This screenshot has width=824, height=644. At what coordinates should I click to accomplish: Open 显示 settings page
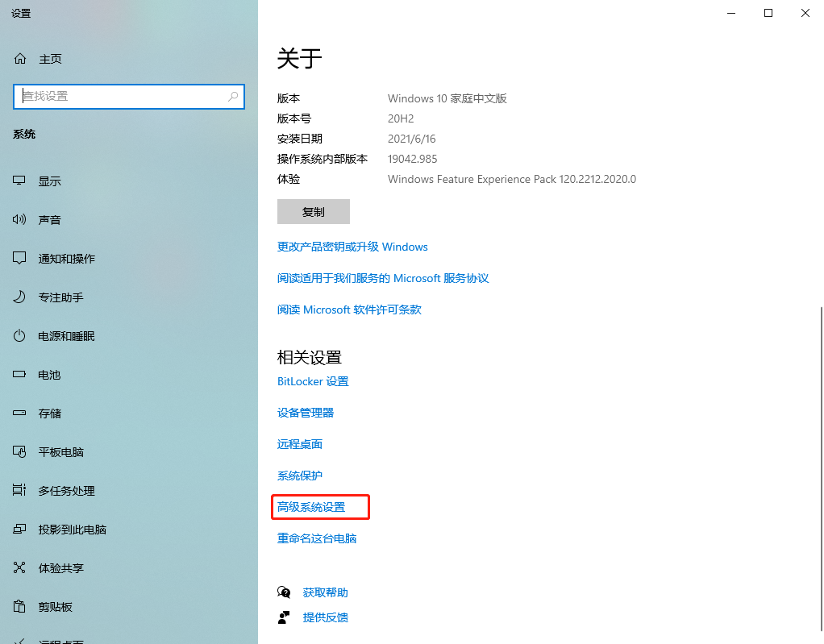[49, 181]
